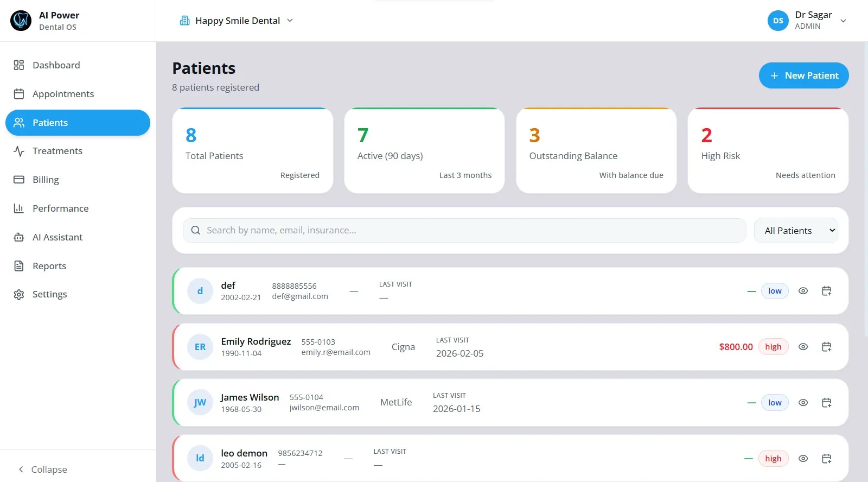
Task: Open Treatments from the sidebar
Action: point(78,151)
